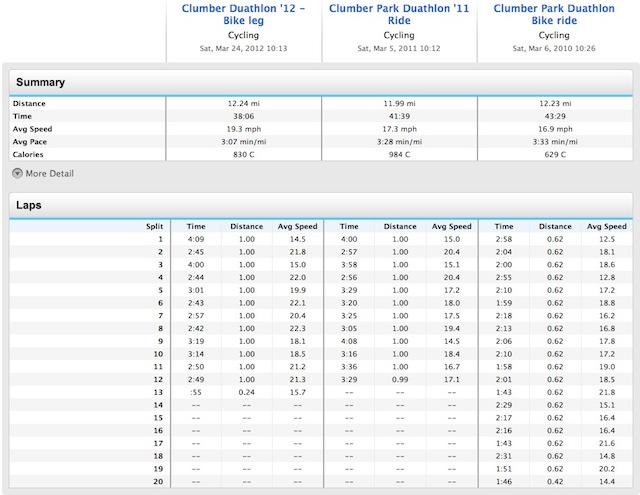This screenshot has width=640, height=495.
Task: Open Clumber Park Duathlon '11 Ride activity
Action: pos(399,14)
